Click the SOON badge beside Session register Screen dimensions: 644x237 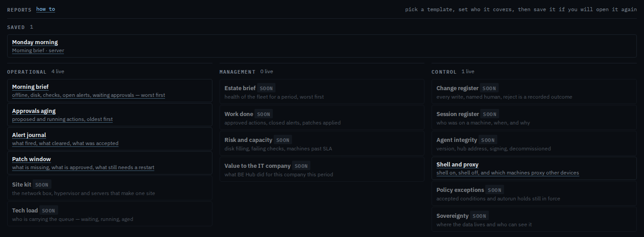pyautogui.click(x=490, y=114)
